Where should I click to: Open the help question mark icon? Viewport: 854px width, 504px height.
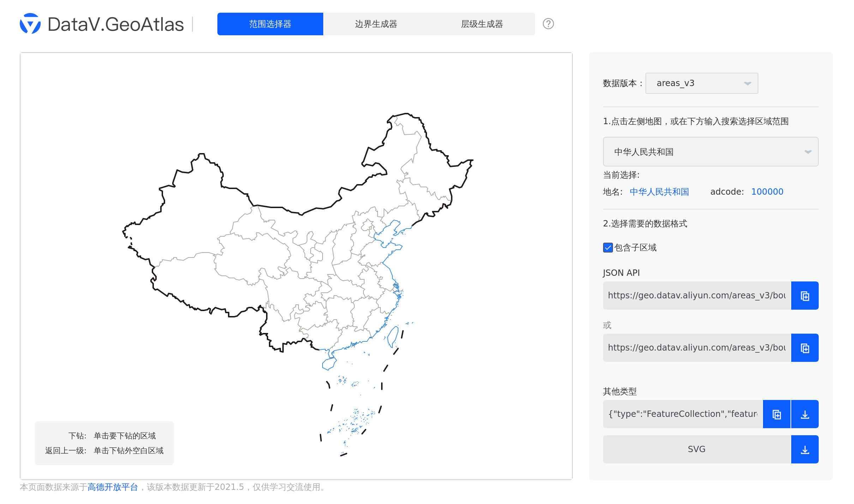pos(548,24)
